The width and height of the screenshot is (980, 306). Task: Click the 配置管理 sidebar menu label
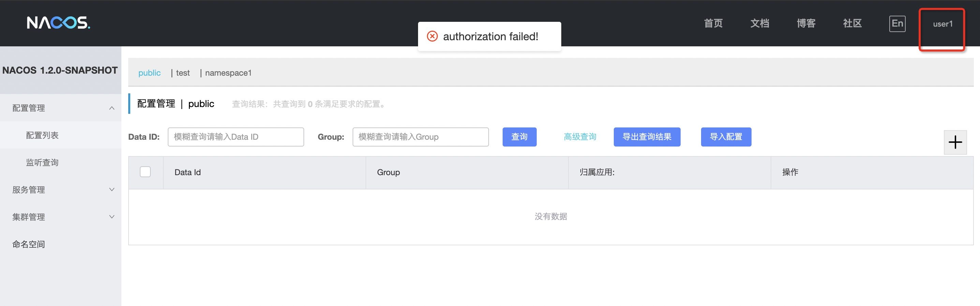pos(29,108)
